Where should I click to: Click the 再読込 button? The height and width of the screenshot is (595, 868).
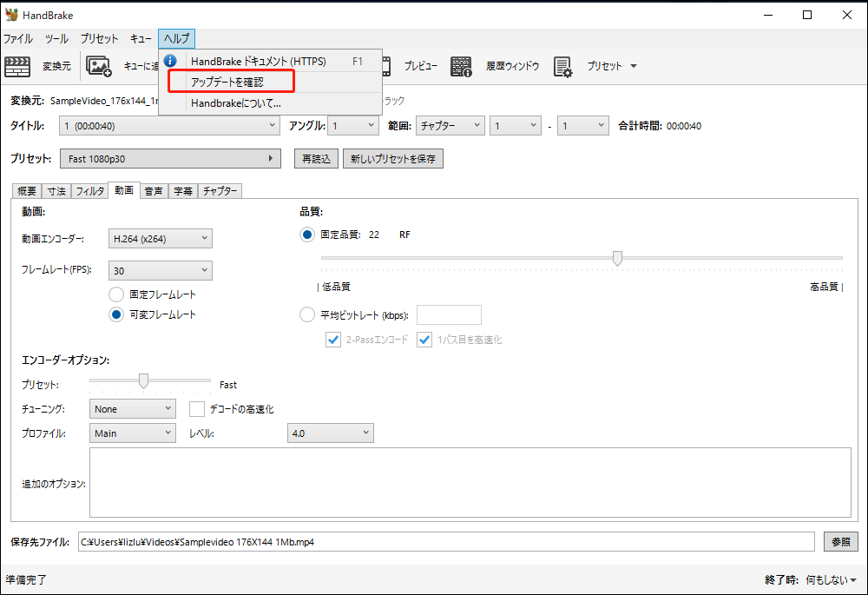pos(317,158)
